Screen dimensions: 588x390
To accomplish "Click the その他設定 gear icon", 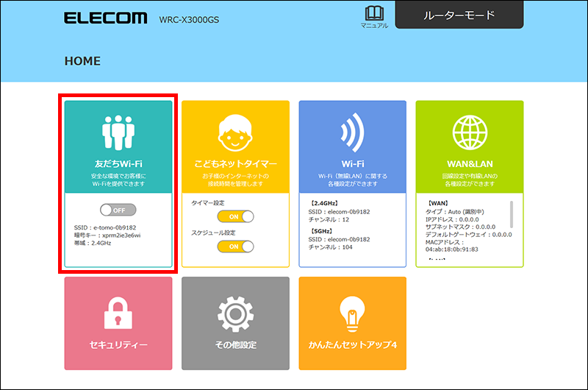I will pyautogui.click(x=235, y=313).
